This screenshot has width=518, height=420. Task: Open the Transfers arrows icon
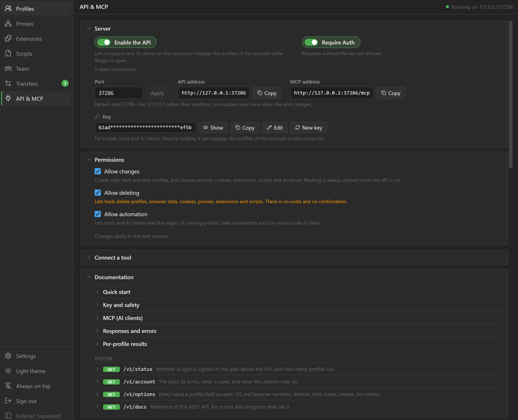[8, 84]
